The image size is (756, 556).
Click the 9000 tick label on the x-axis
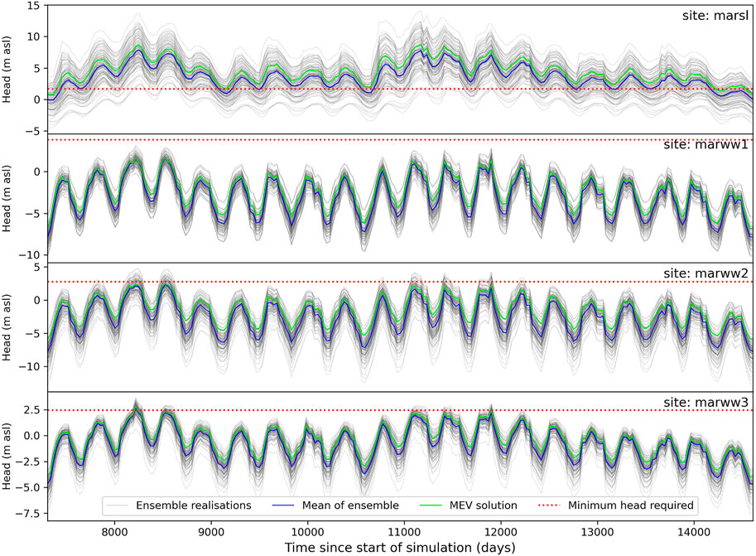click(211, 532)
